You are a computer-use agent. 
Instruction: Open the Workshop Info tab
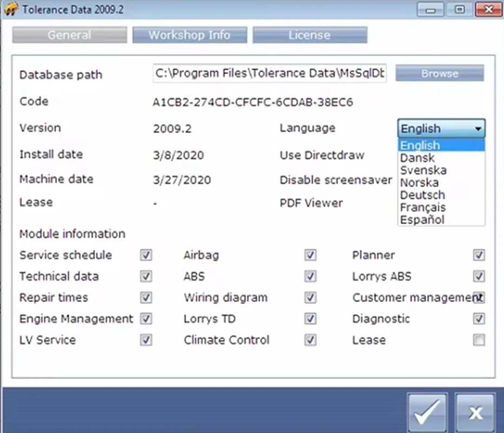coord(189,35)
